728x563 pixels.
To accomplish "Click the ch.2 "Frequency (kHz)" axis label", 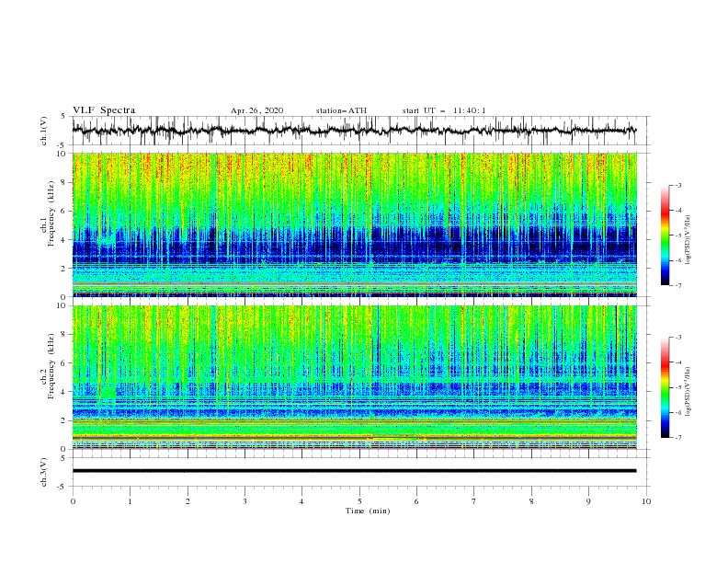I will tap(51, 366).
